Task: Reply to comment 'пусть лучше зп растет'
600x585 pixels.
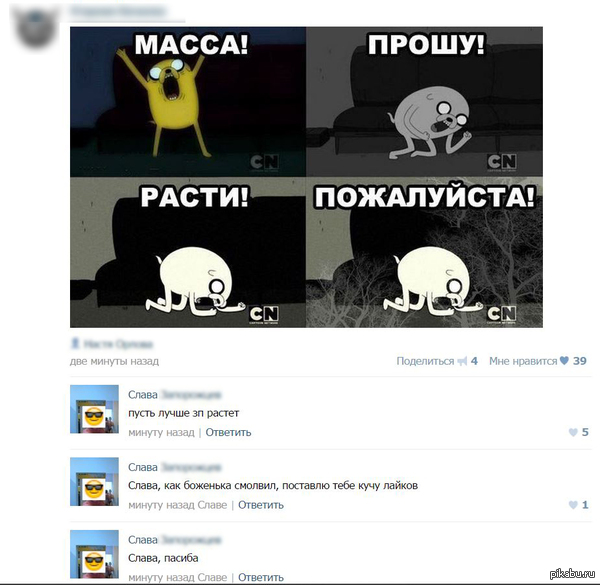Action: point(228,432)
